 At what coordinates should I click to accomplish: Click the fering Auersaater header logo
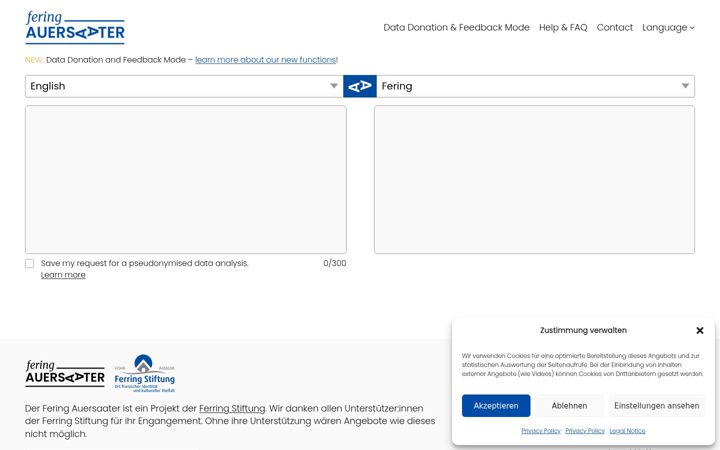(75, 28)
